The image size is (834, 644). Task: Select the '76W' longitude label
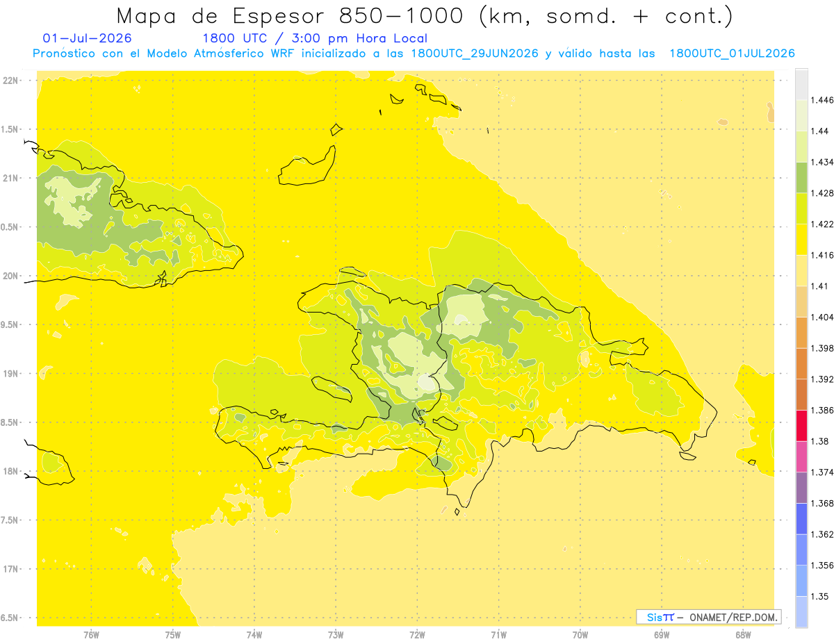point(91,635)
